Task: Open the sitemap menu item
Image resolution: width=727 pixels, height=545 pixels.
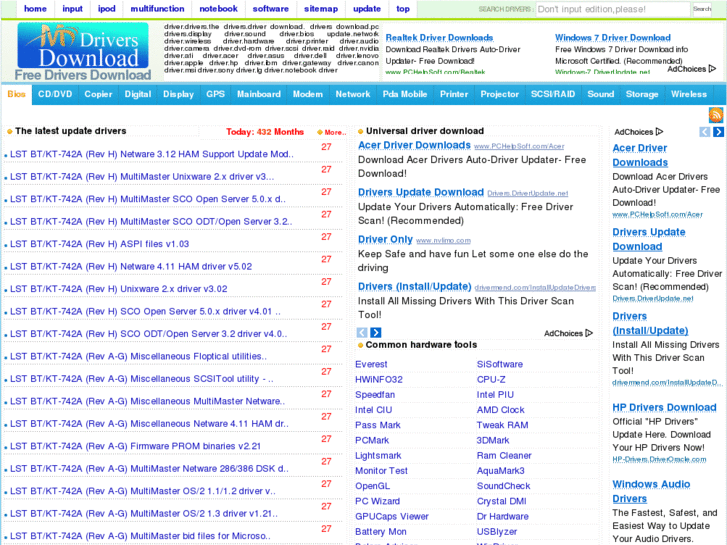Action: [321, 9]
